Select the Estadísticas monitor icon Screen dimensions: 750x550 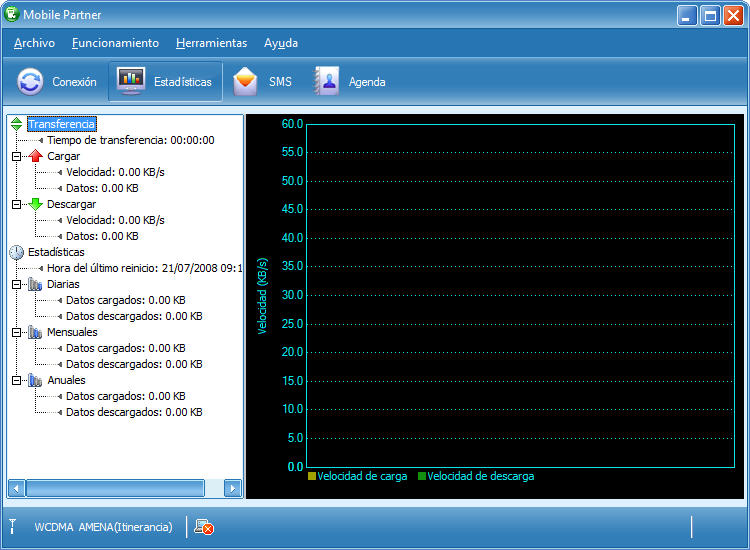[x=131, y=82]
